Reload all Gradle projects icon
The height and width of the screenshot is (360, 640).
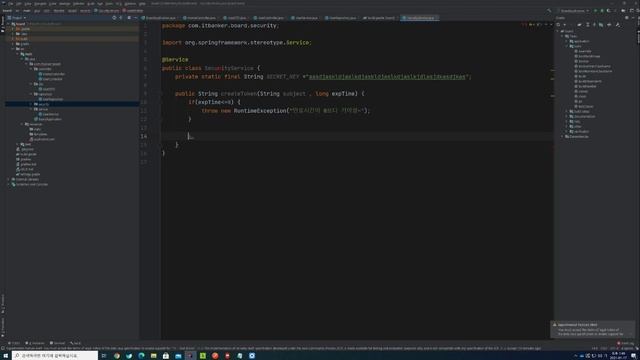tap(558, 24)
